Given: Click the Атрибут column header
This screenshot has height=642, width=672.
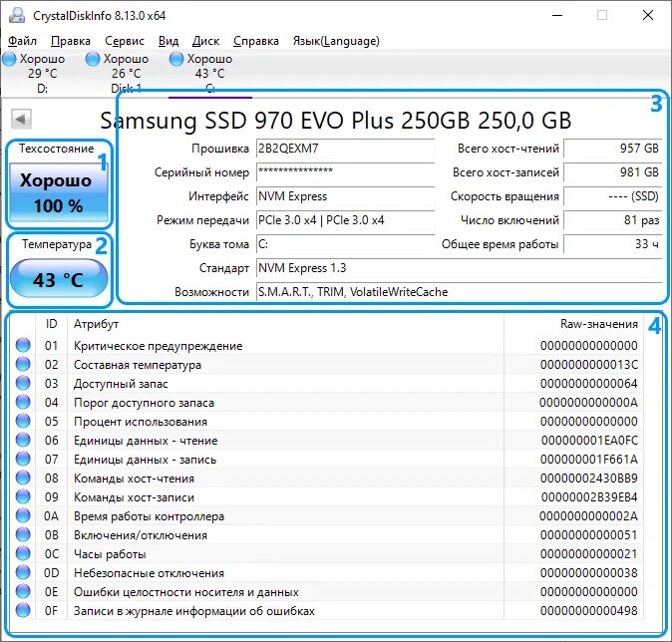Looking at the screenshot, I should tap(285, 324).
